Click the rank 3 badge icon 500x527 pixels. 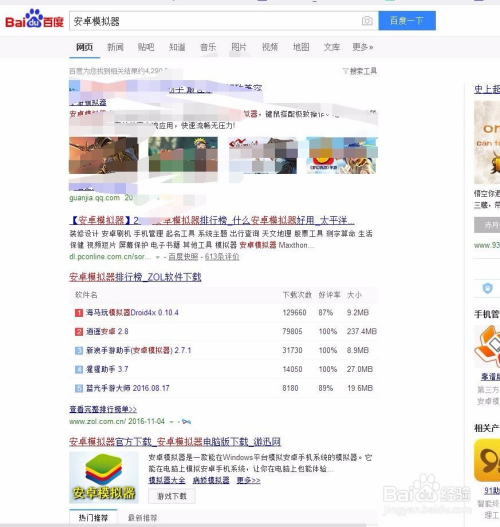coord(79,351)
